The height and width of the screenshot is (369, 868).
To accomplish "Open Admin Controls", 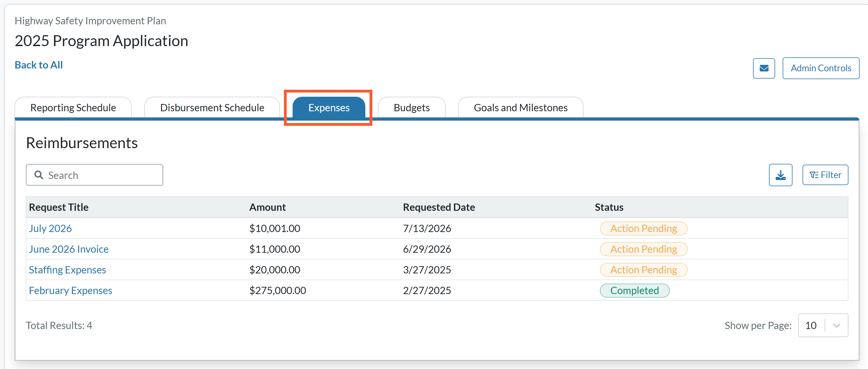I will tap(820, 68).
